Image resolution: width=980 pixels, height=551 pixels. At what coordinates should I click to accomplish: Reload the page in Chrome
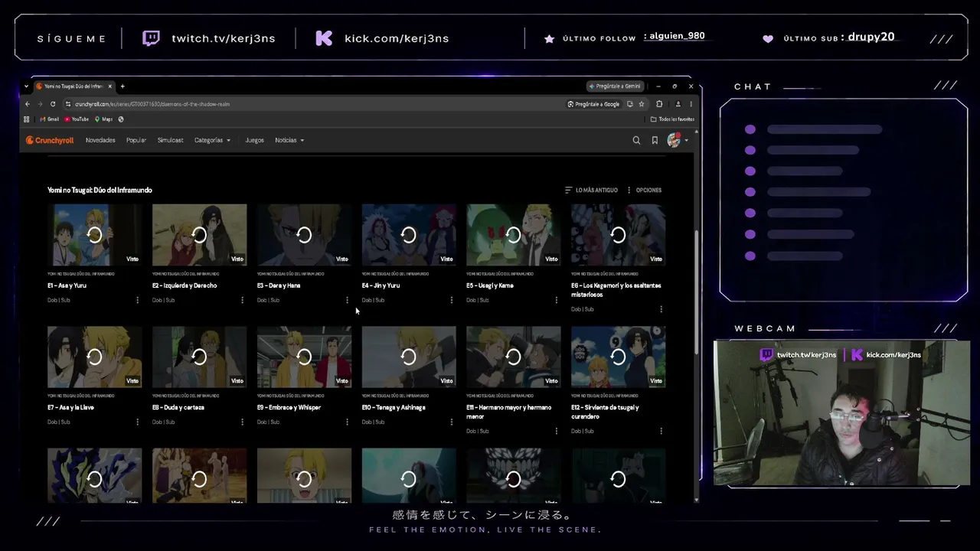click(x=53, y=104)
